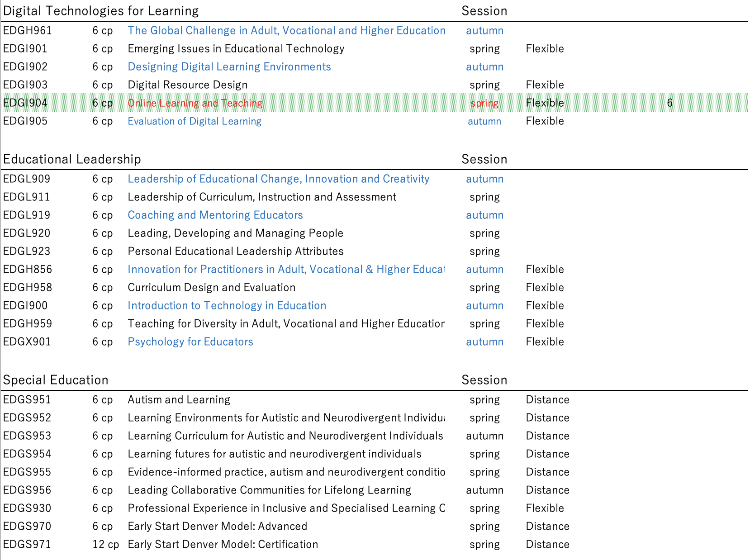Viewport: 750px width, 560px height.
Task: Select the EDGS970 code cell
Action: [27, 526]
